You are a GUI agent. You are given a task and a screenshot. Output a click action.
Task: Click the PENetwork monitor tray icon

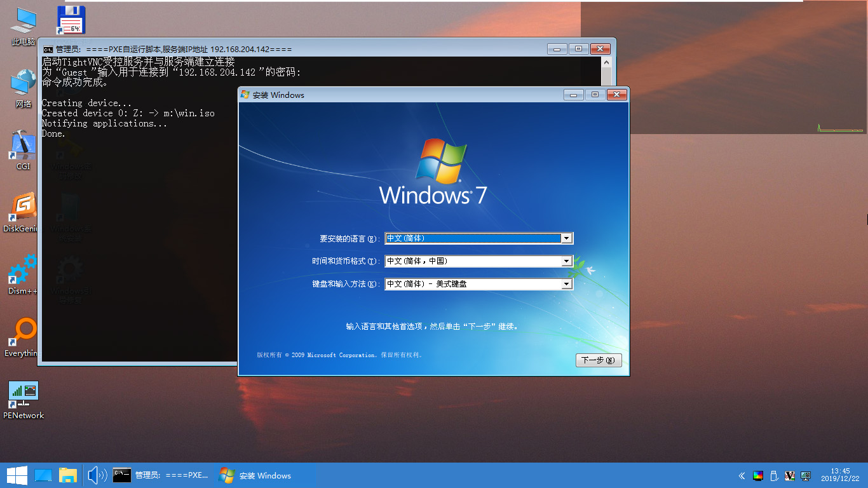click(806, 475)
